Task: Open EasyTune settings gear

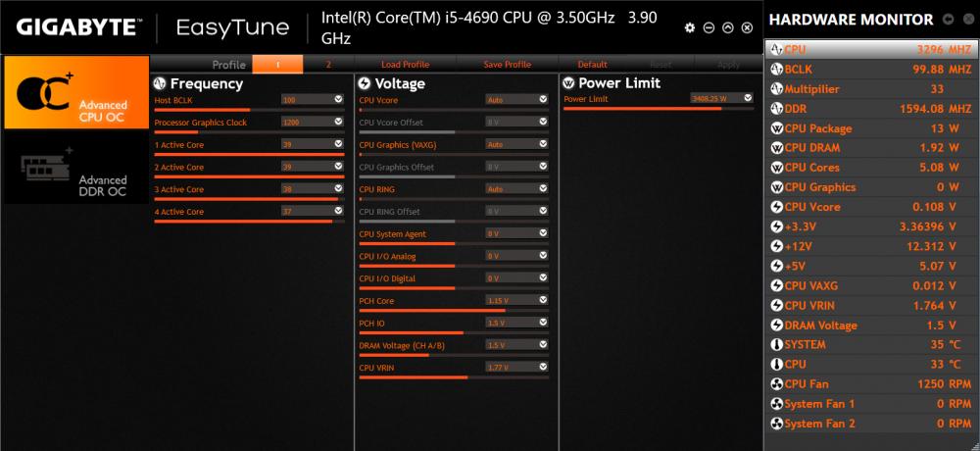Action: [689, 27]
